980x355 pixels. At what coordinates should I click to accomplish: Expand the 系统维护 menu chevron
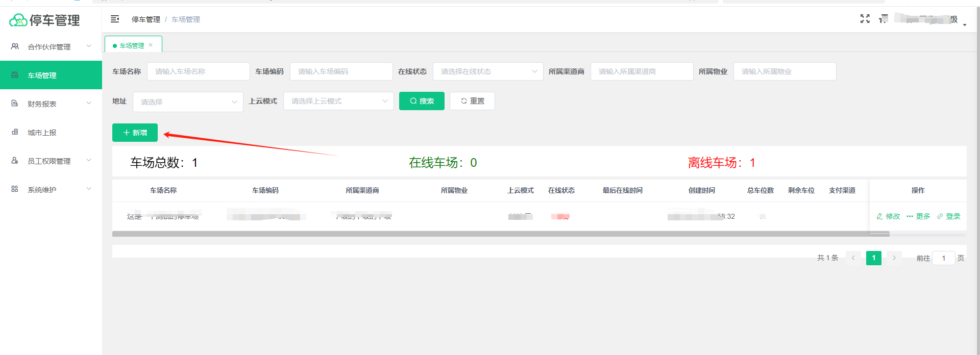[89, 189]
